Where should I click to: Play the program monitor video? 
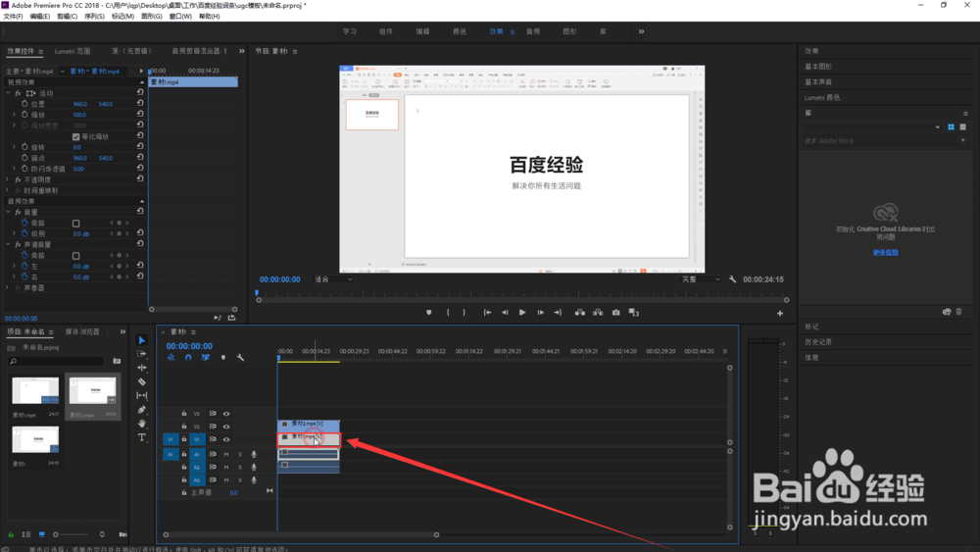pos(522,313)
